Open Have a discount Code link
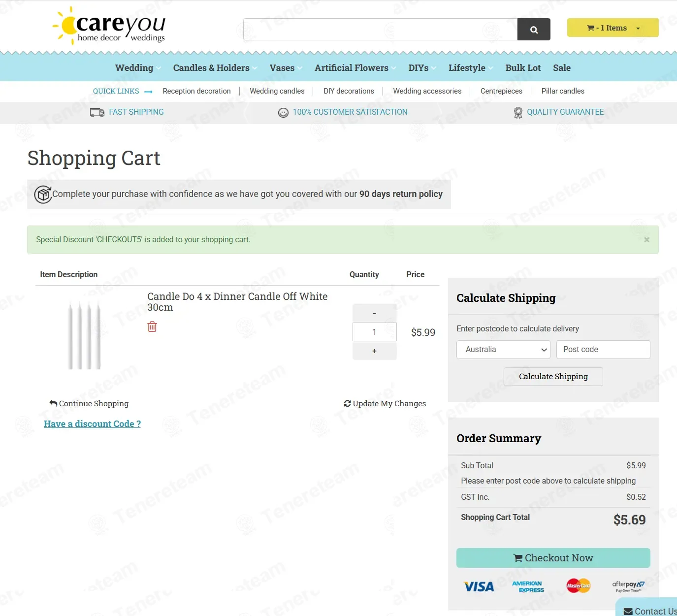Viewport: 677px width, 616px height. pos(92,424)
